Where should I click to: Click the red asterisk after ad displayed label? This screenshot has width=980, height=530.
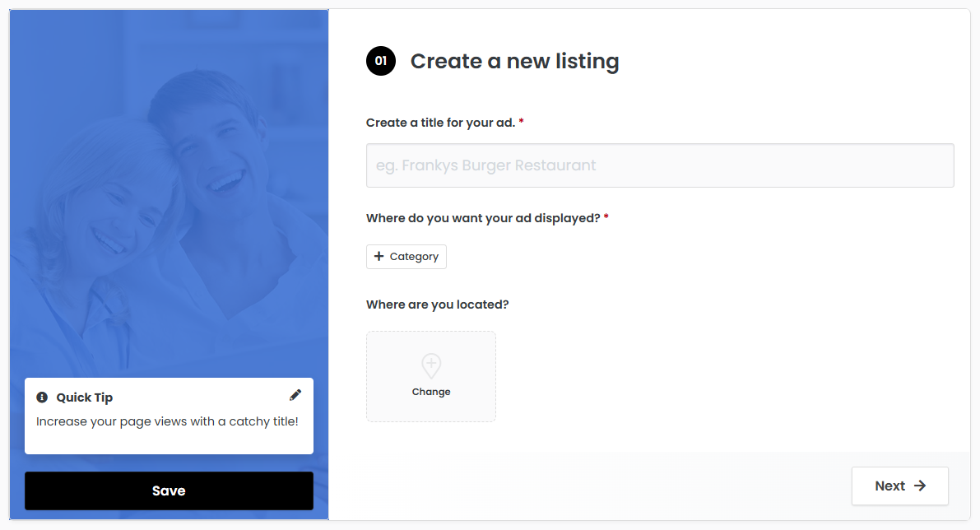click(x=606, y=217)
